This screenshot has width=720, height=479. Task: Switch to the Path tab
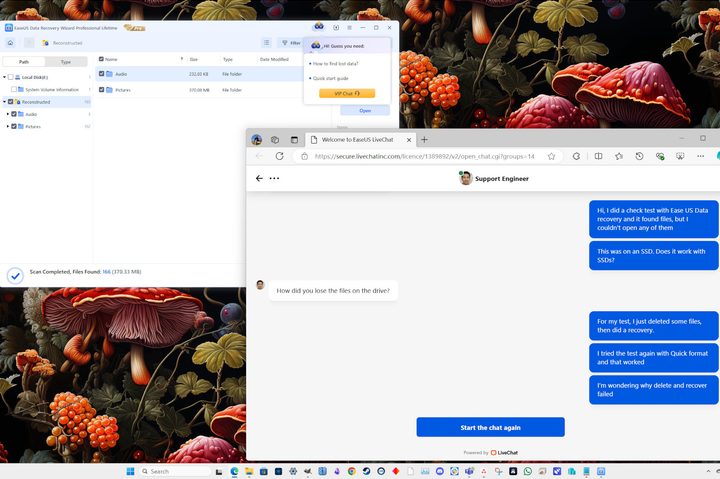tap(24, 62)
